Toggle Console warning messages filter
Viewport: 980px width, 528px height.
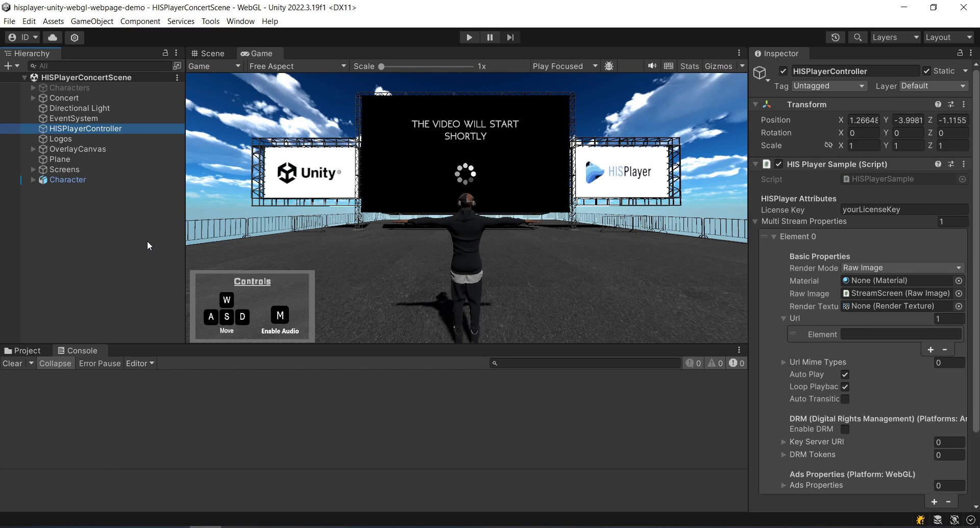point(715,363)
